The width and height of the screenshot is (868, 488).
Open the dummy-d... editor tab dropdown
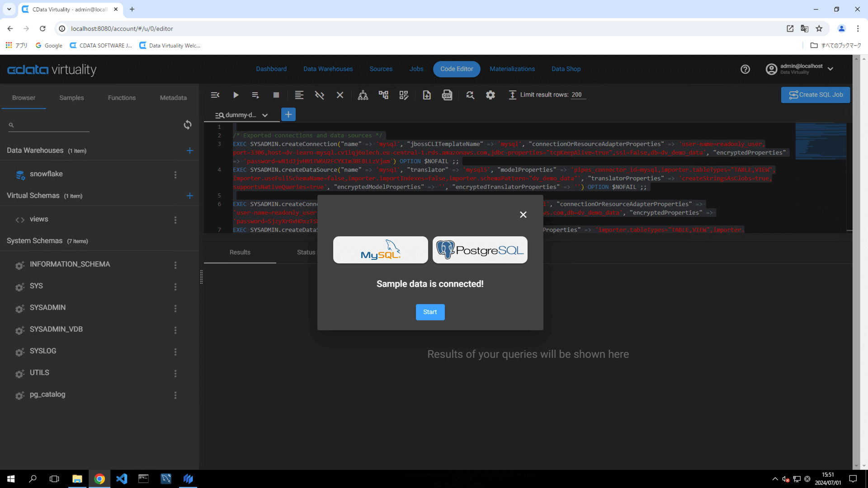265,115
